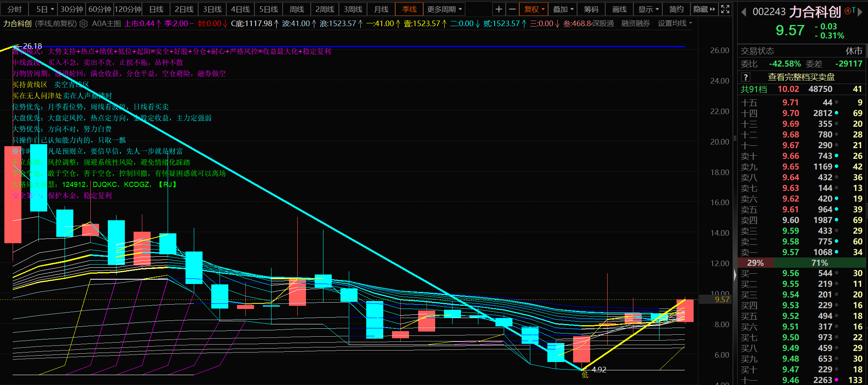Click the A0A主图 indicator name
Viewport: 868px width, 385px height.
(x=106, y=24)
